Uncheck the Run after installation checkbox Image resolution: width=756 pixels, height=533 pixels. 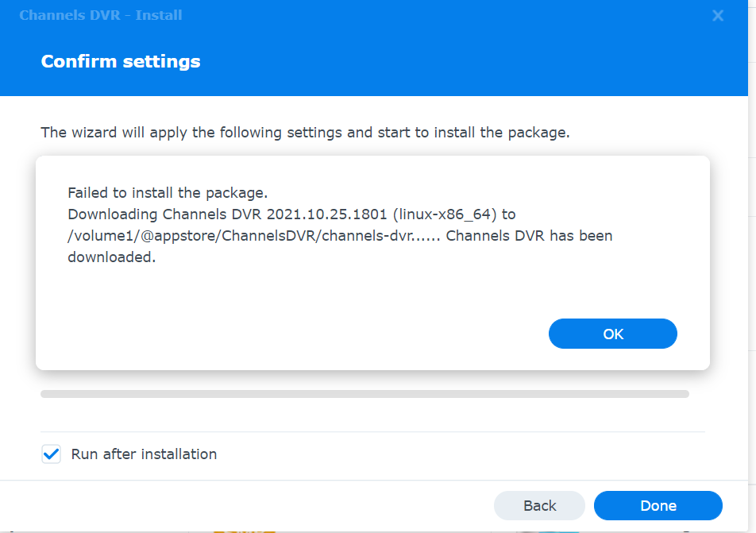point(51,454)
